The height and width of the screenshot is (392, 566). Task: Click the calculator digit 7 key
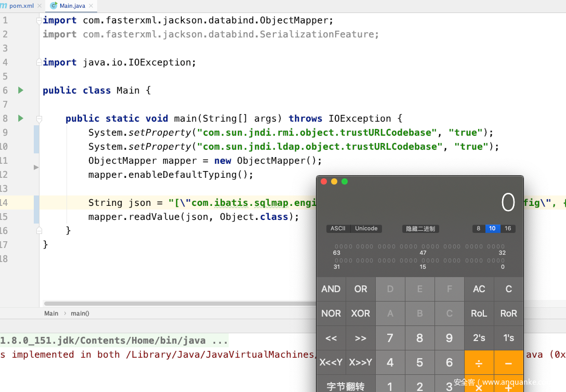[x=390, y=338]
